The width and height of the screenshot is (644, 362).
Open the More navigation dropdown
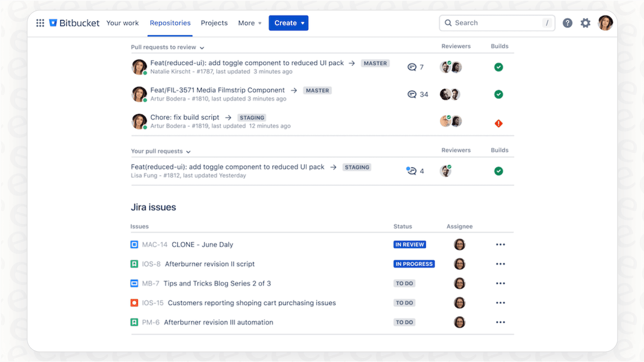249,23
